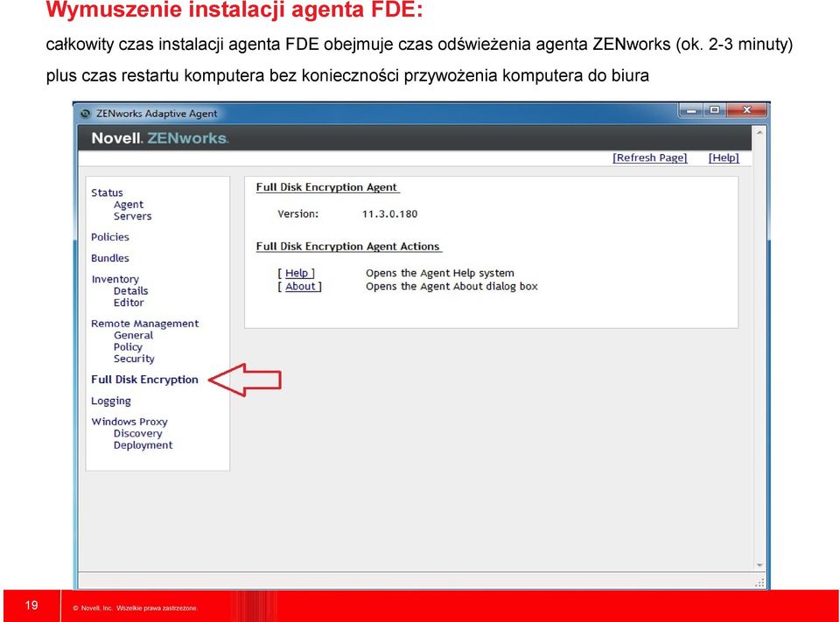Select Deployment under Windows Proxy
The image size is (840, 622).
click(x=143, y=445)
